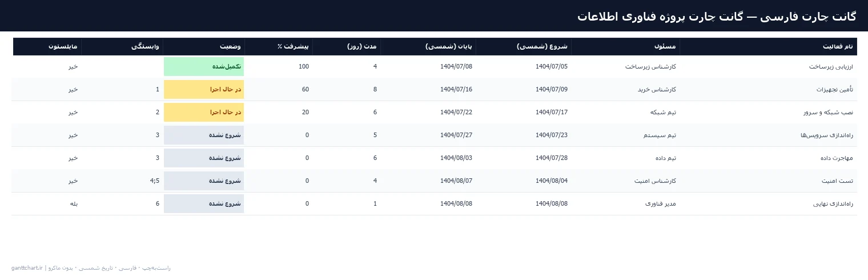Click the page title 'گانت چارت فارسی'
This screenshot has height=280, width=868.
(x=809, y=16)
